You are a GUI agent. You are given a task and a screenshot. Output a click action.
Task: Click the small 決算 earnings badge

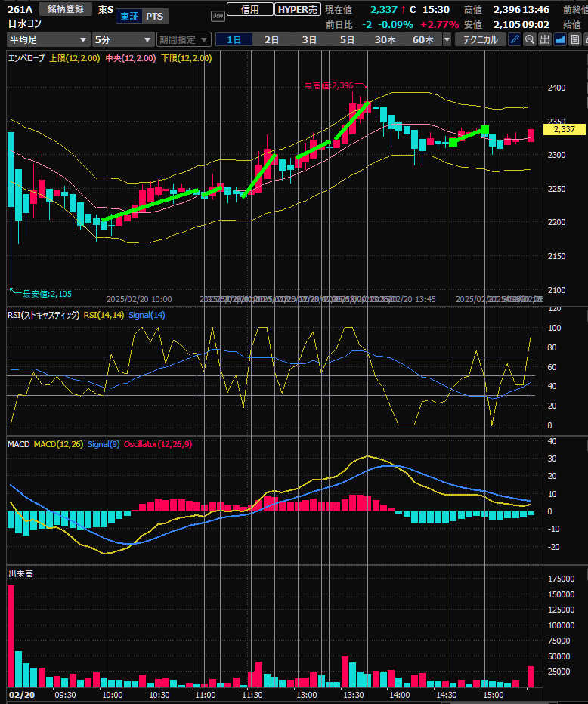click(x=218, y=14)
